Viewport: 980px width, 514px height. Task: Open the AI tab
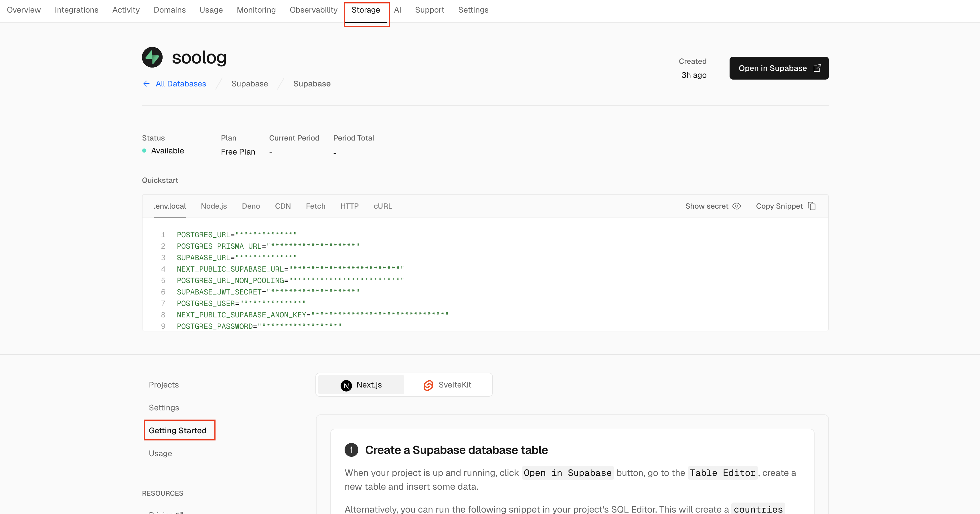tap(398, 10)
